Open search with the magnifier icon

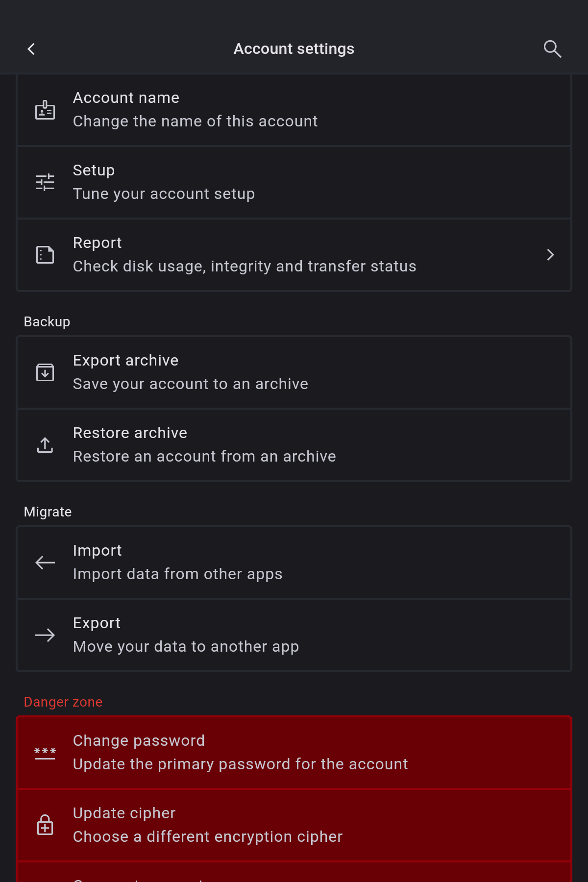[552, 49]
